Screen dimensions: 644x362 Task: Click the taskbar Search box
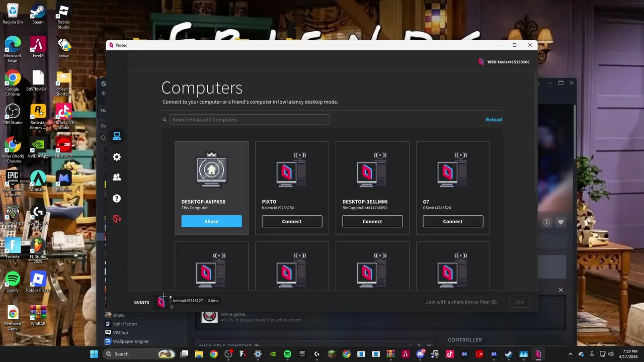139,354
